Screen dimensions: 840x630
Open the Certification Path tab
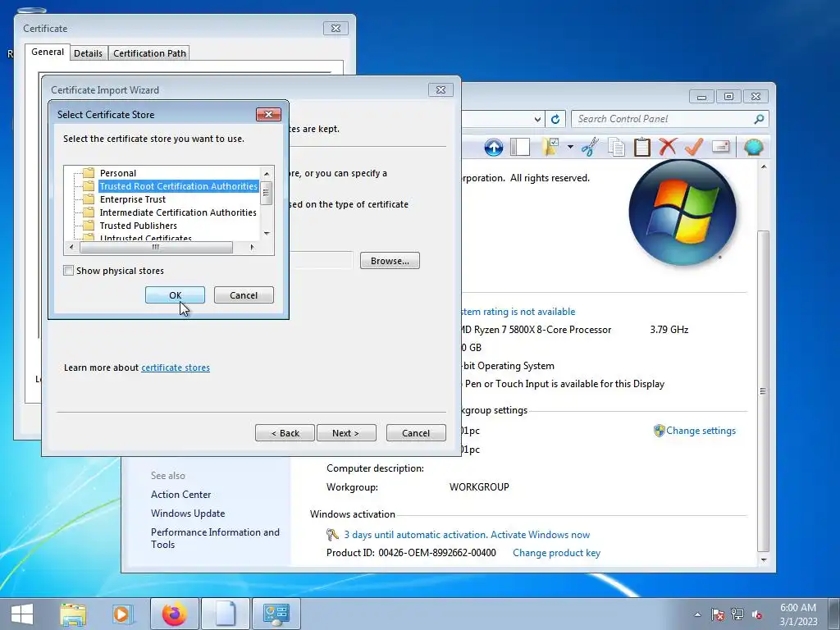coord(149,53)
